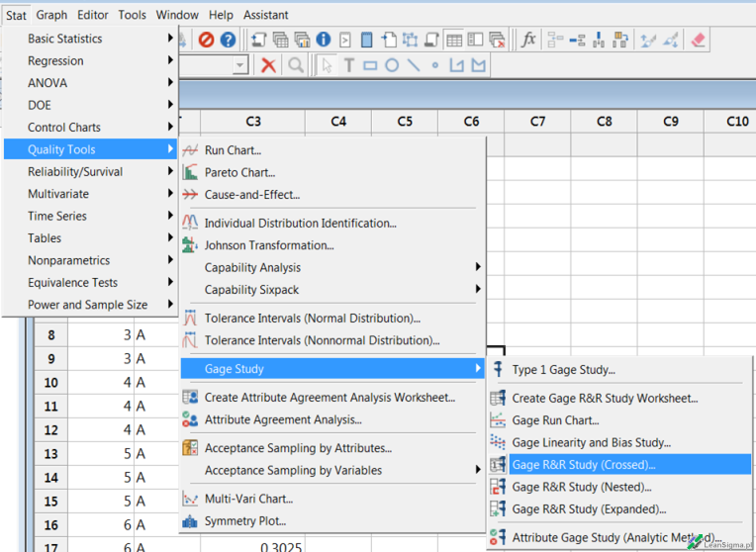This screenshot has height=552, width=756.
Task: Click the red X icon in second toolbar
Action: [268, 66]
